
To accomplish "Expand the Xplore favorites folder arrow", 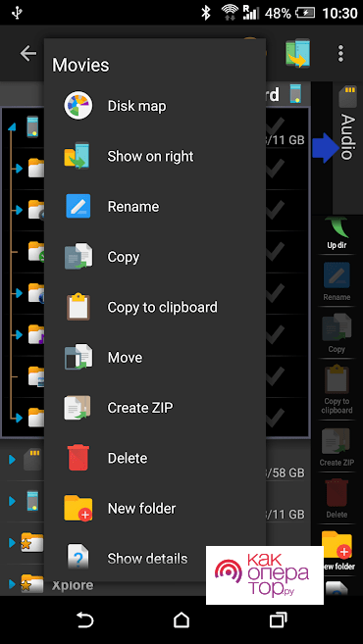I will [12, 583].
